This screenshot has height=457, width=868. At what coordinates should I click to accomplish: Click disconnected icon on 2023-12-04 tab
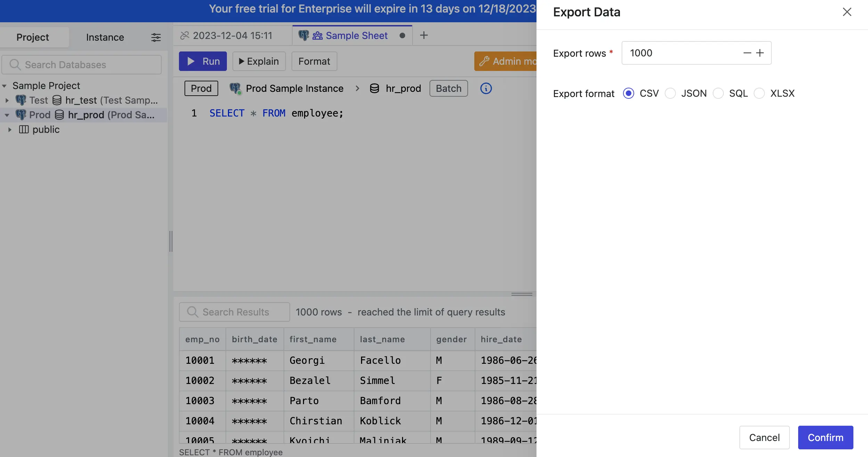click(185, 35)
